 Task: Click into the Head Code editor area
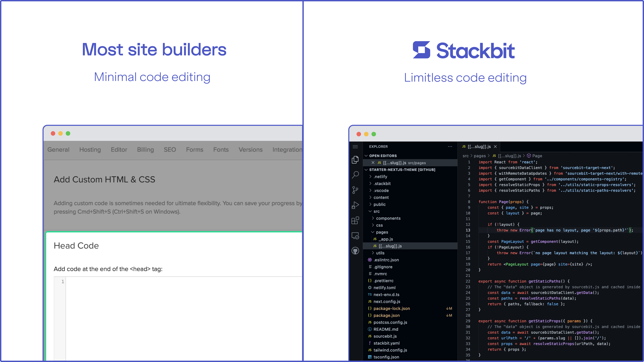[184, 319]
